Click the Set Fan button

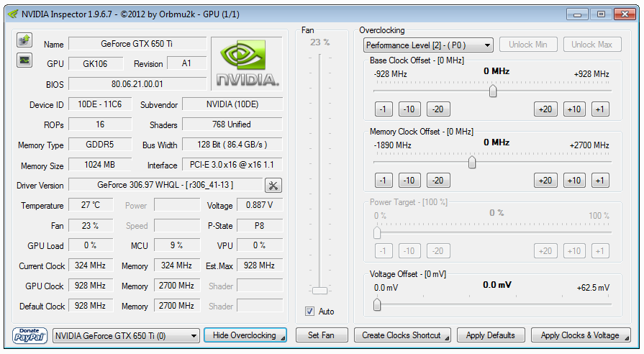pos(321,335)
